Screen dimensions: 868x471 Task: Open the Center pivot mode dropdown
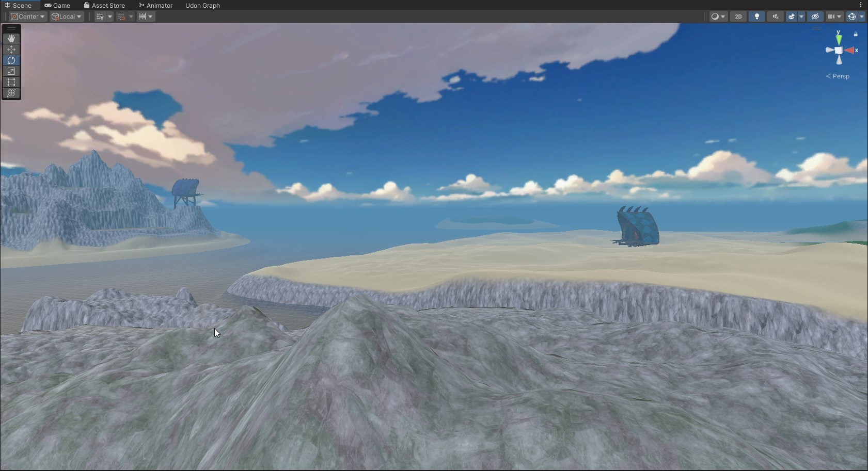(x=28, y=17)
